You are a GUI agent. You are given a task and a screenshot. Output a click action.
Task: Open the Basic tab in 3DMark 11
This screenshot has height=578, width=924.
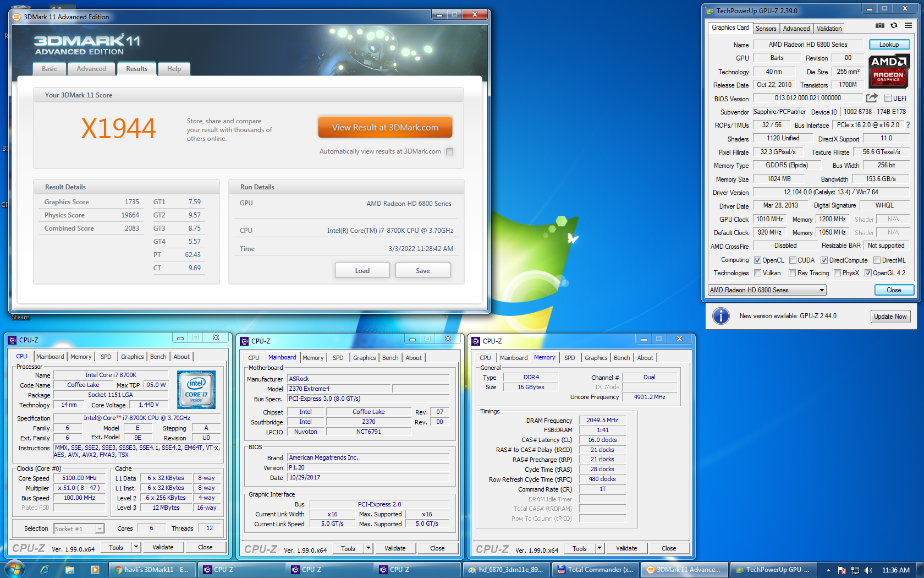tap(50, 69)
